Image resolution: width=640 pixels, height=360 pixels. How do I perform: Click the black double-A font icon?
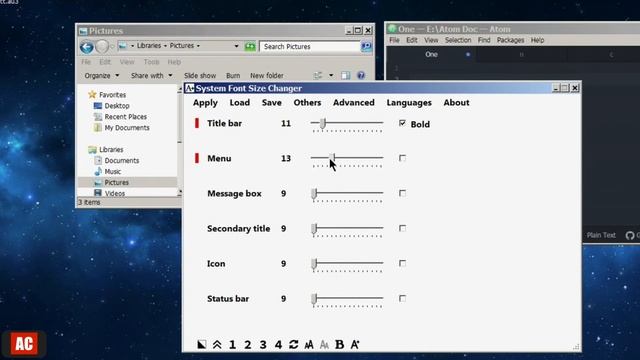[309, 344]
